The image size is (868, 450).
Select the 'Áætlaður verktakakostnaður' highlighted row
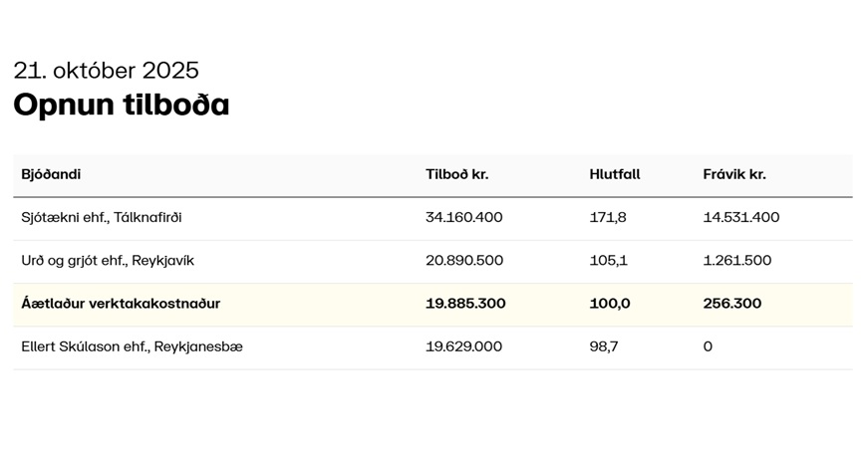(x=121, y=304)
